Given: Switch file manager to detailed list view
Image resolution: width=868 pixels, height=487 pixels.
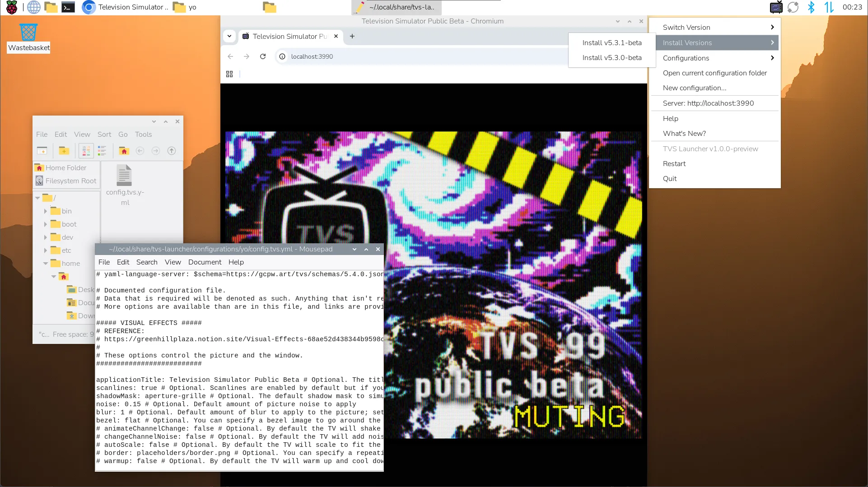Looking at the screenshot, I should [102, 151].
